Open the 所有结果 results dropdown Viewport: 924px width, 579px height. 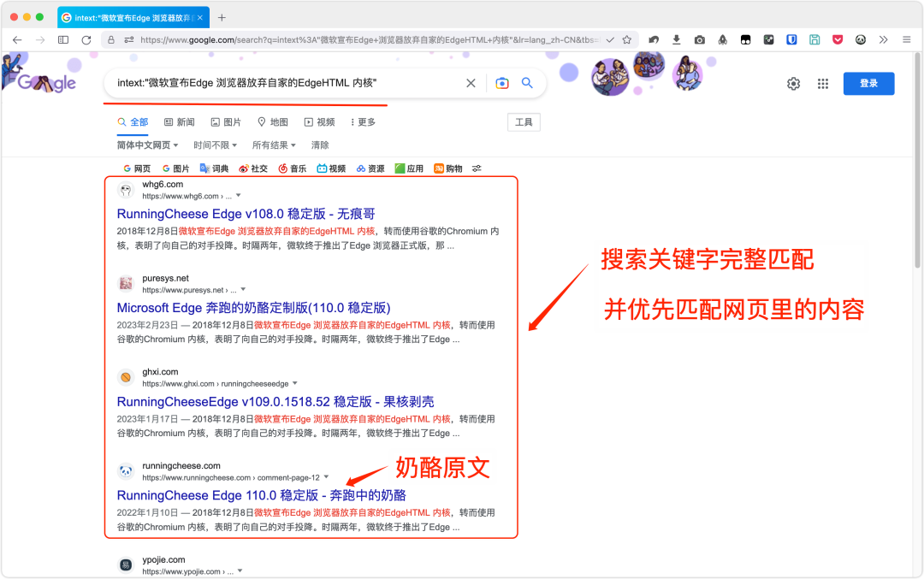pos(274,145)
